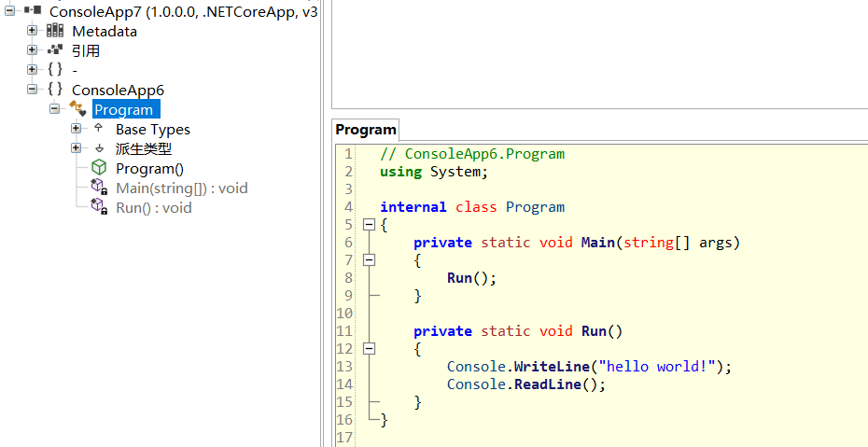Select the Program() constructor item
Screen dimensions: 868x447
click(149, 169)
